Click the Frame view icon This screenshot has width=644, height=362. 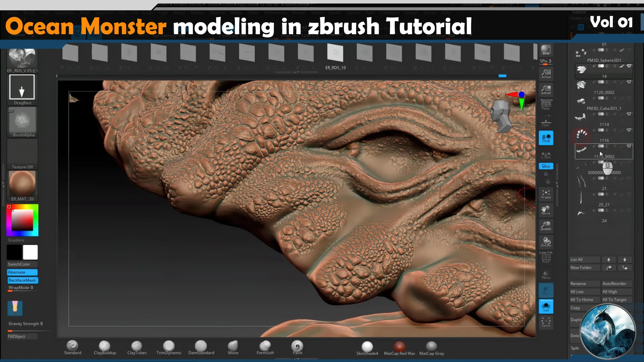(x=546, y=194)
